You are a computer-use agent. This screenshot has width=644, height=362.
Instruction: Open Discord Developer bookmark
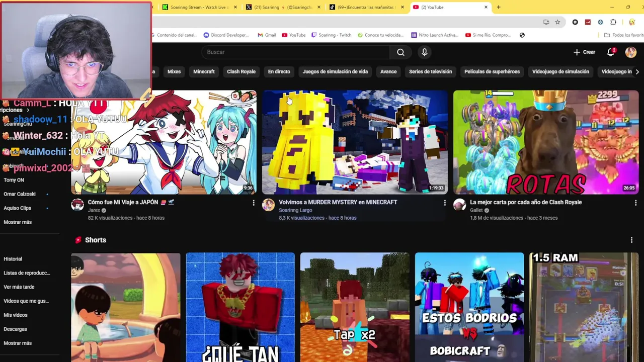click(x=226, y=35)
